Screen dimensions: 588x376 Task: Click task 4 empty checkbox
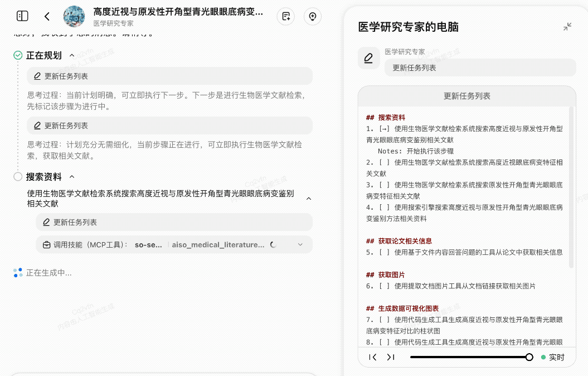point(384,208)
